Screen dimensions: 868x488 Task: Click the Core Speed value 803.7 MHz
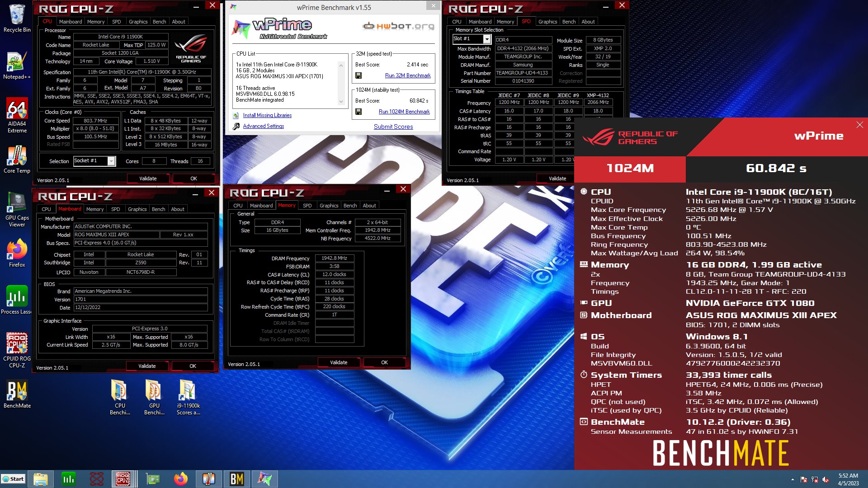click(x=95, y=121)
